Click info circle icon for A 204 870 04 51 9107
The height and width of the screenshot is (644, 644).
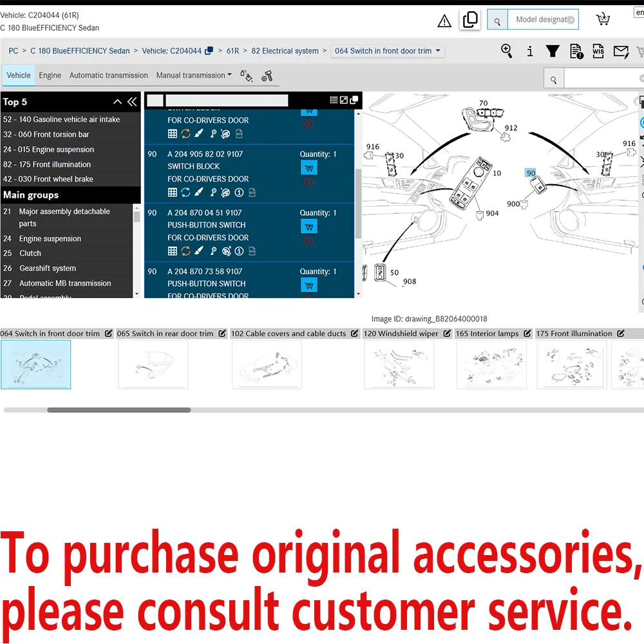[x=239, y=251]
